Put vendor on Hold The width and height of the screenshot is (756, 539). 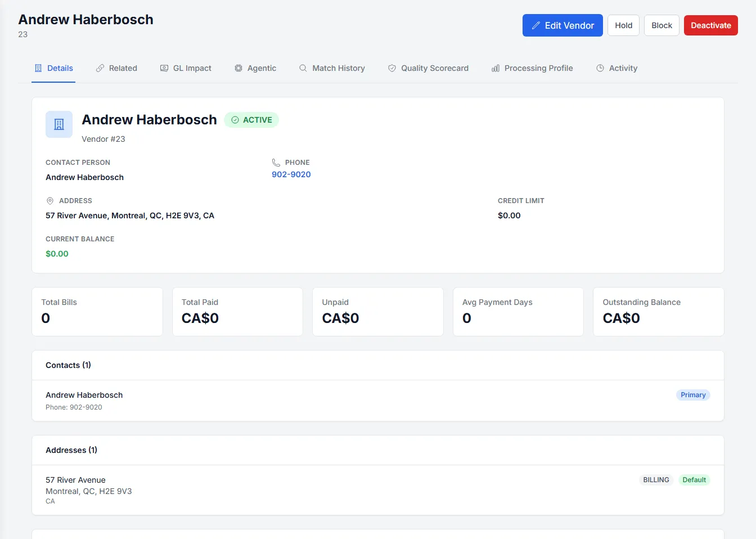click(623, 25)
